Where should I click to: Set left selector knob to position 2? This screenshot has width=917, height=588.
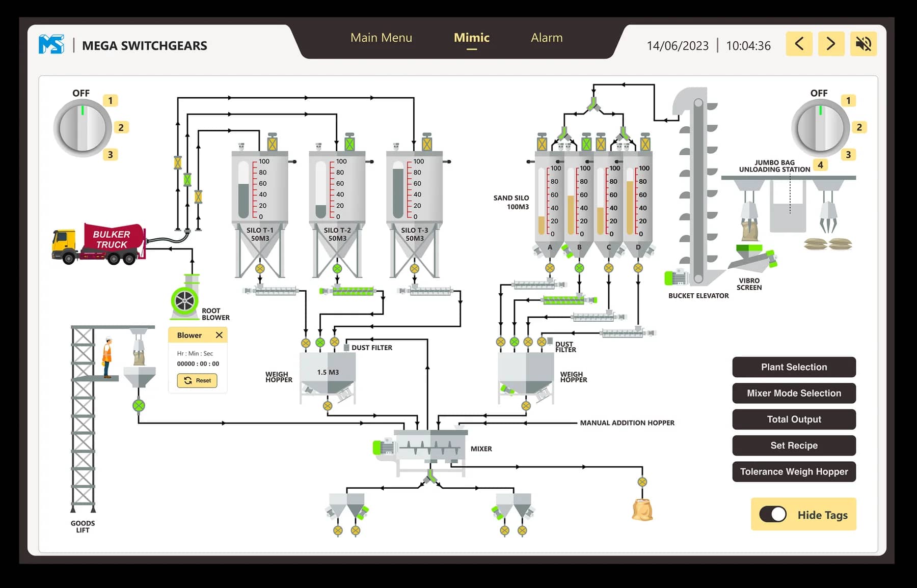pyautogui.click(x=121, y=127)
